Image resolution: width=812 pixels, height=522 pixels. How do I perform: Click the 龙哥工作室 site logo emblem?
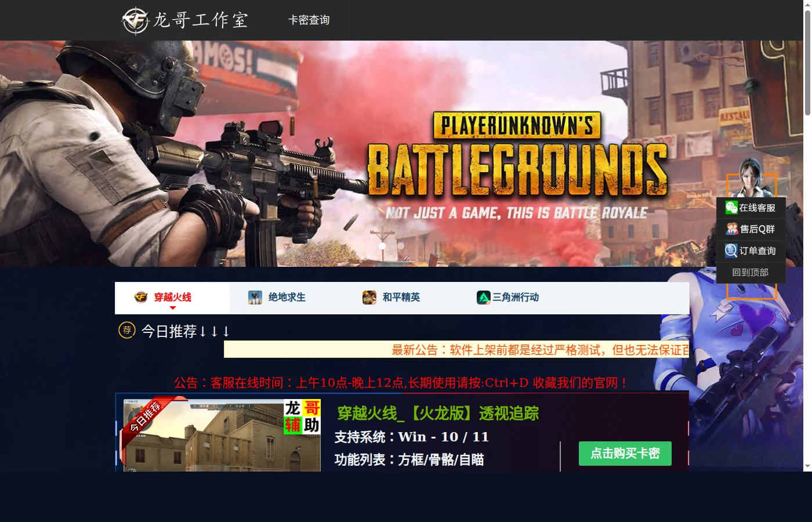tap(135, 20)
